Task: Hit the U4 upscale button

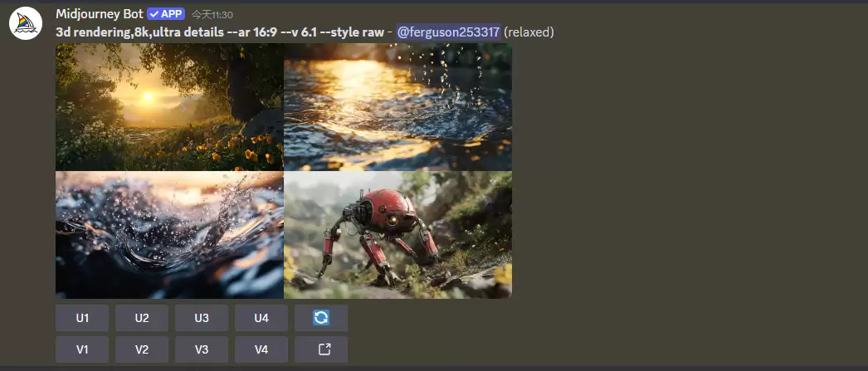Action: (261, 318)
